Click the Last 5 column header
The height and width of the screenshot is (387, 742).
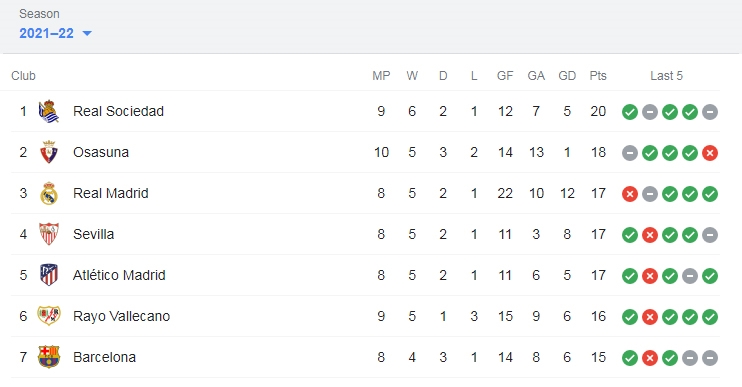pyautogui.click(x=666, y=76)
